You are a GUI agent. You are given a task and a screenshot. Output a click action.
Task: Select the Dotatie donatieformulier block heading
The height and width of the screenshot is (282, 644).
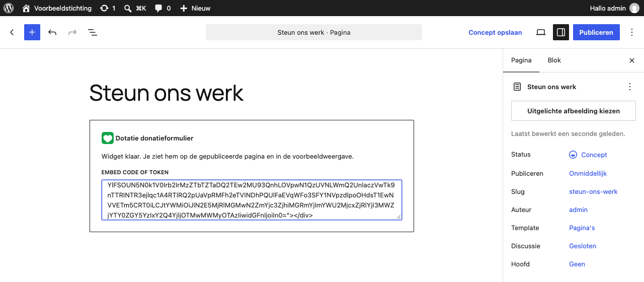pos(154,138)
